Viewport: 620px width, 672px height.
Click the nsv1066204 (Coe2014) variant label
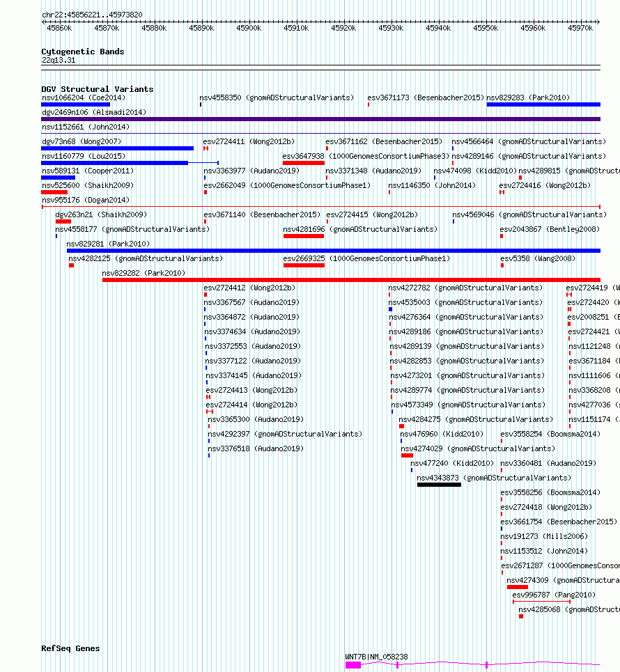point(84,97)
